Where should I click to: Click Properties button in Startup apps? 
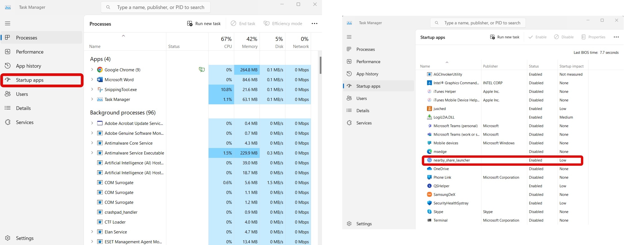pos(593,37)
